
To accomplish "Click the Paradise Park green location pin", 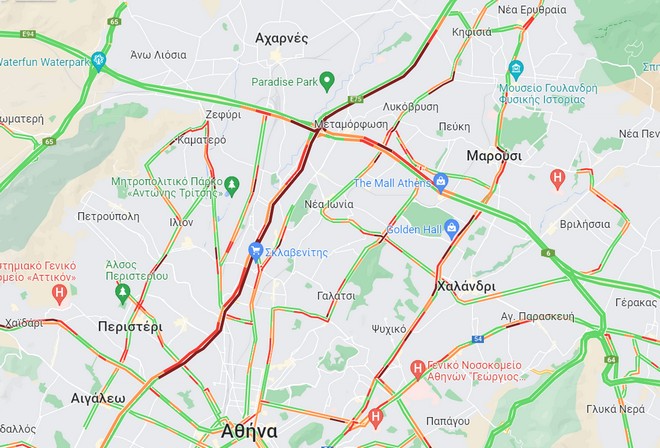I will [327, 82].
